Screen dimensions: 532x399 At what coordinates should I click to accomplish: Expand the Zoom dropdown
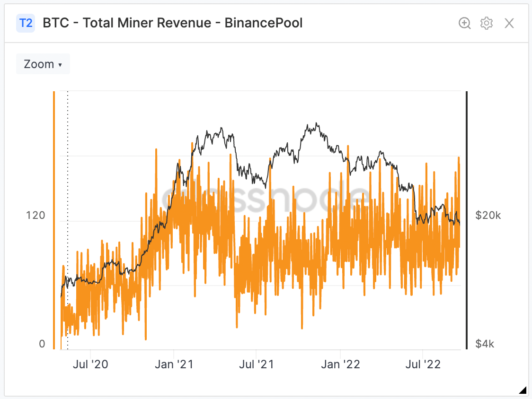point(43,64)
